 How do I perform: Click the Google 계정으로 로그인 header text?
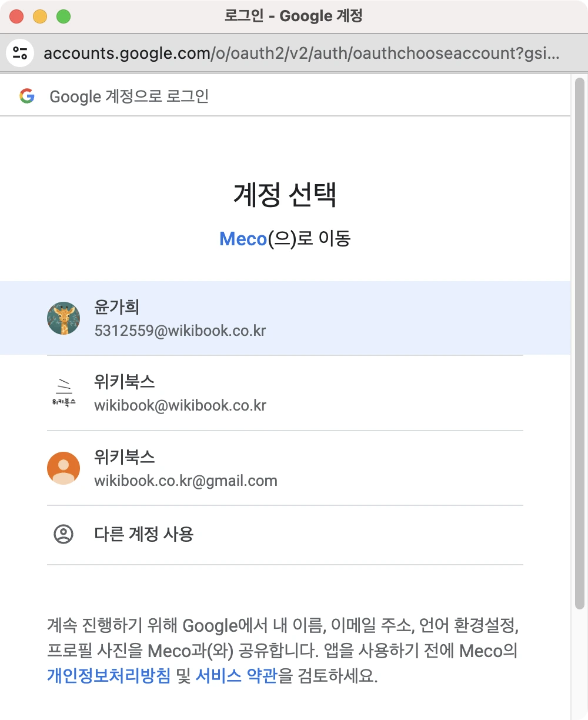click(129, 96)
